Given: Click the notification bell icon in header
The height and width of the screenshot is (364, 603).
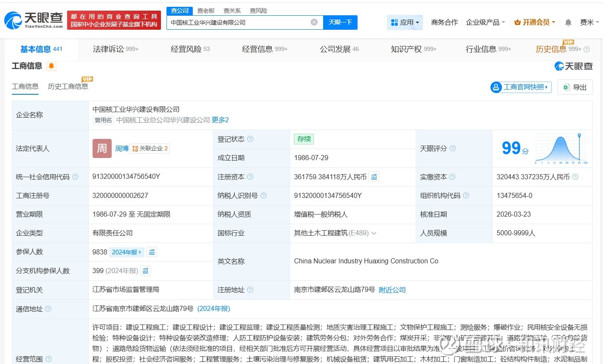Looking at the screenshot, I should point(568,23).
